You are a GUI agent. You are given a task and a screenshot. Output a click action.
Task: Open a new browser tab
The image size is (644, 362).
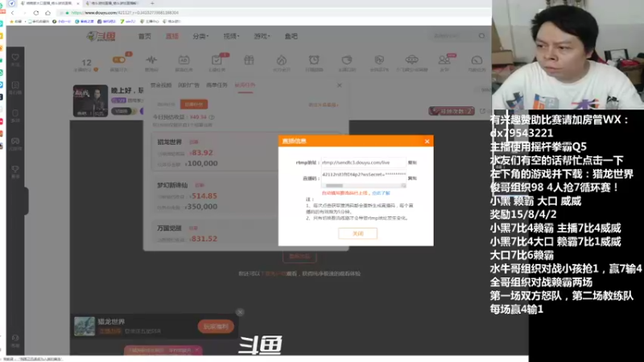pos(152,3)
